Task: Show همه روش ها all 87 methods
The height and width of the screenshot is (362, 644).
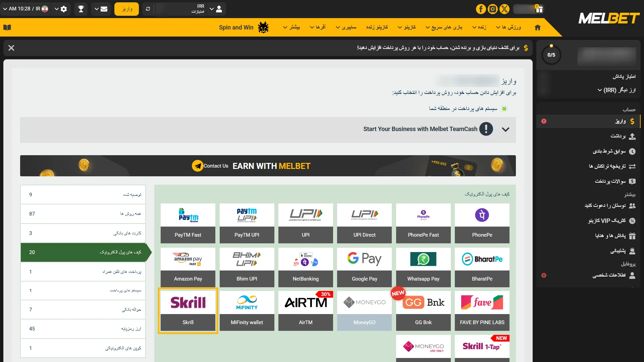Action: tap(83, 214)
